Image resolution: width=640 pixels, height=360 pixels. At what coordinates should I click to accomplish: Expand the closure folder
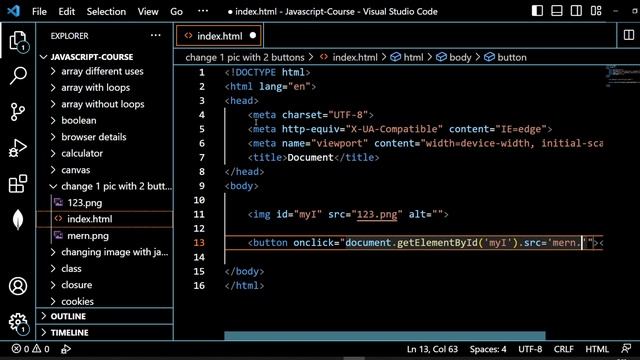point(76,285)
